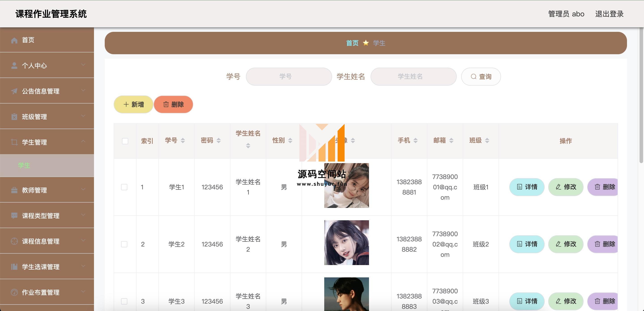Open avatar photo of 学生2
Screen dimensions: 644x311
click(x=346, y=243)
